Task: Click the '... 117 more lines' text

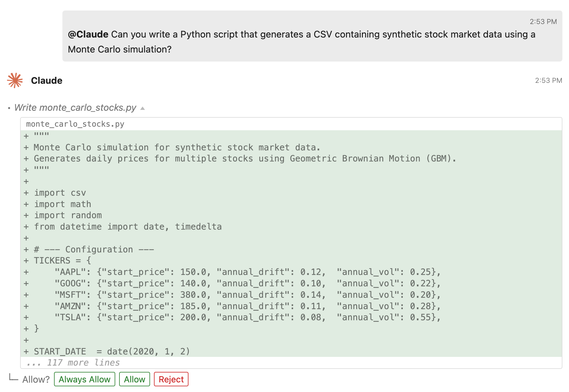Action: click(x=73, y=363)
